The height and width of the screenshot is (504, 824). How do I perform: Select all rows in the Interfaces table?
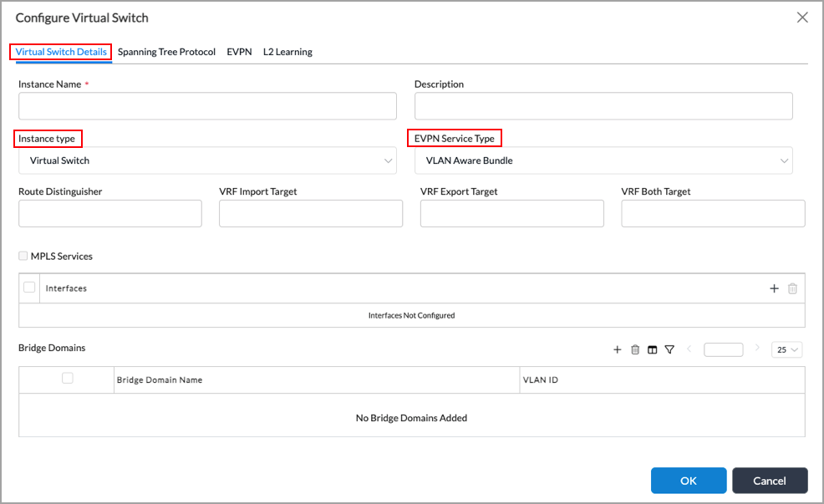click(29, 287)
